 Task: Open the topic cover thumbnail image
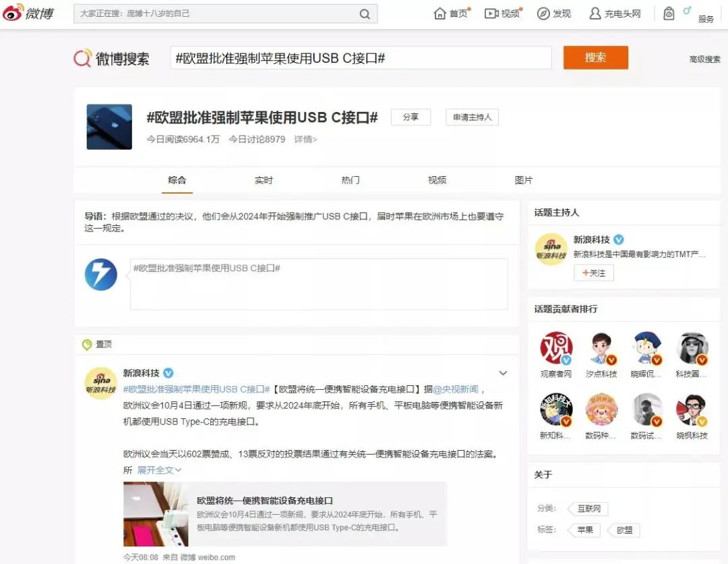click(x=110, y=127)
